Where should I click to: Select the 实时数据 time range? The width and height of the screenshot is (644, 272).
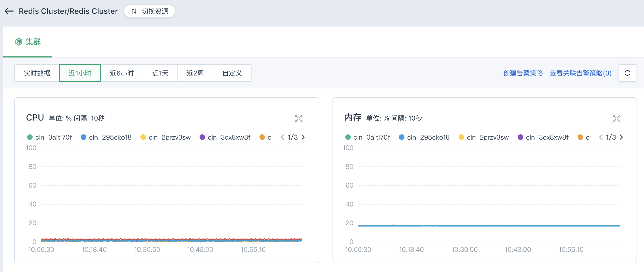(x=37, y=73)
